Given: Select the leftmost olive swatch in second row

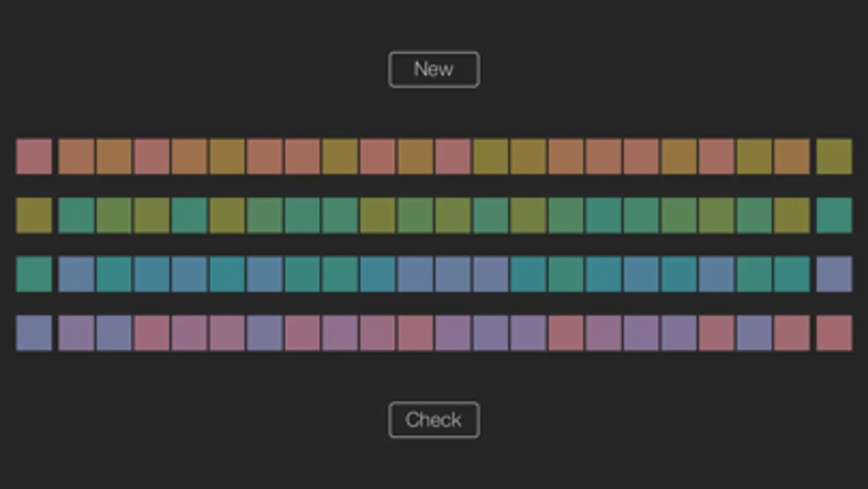Looking at the screenshot, I should (34, 215).
